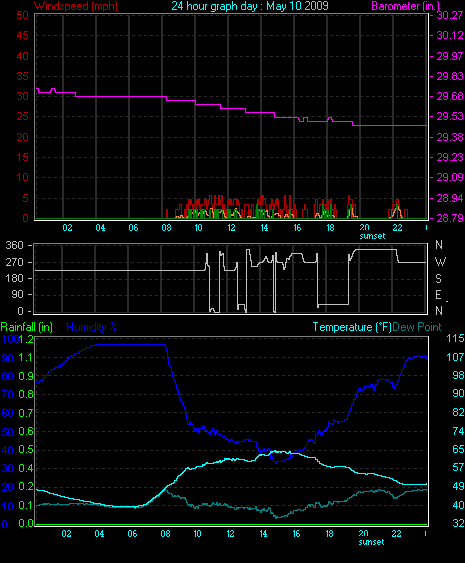Click the 115 temperature scale value

(455, 338)
